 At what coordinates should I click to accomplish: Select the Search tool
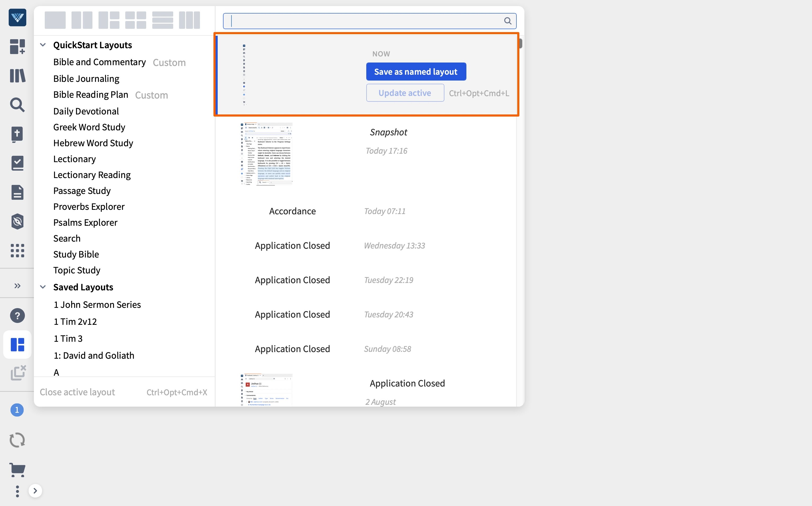pos(17,105)
